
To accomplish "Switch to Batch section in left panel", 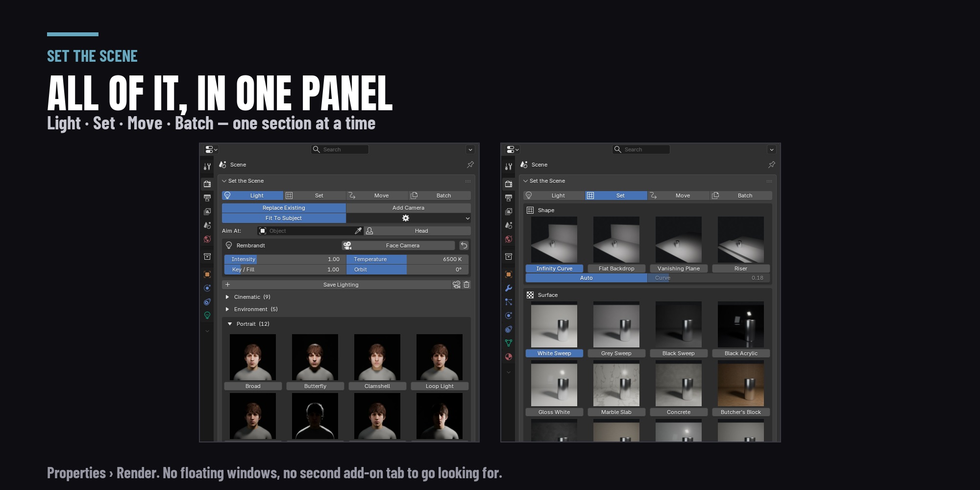I will point(440,196).
